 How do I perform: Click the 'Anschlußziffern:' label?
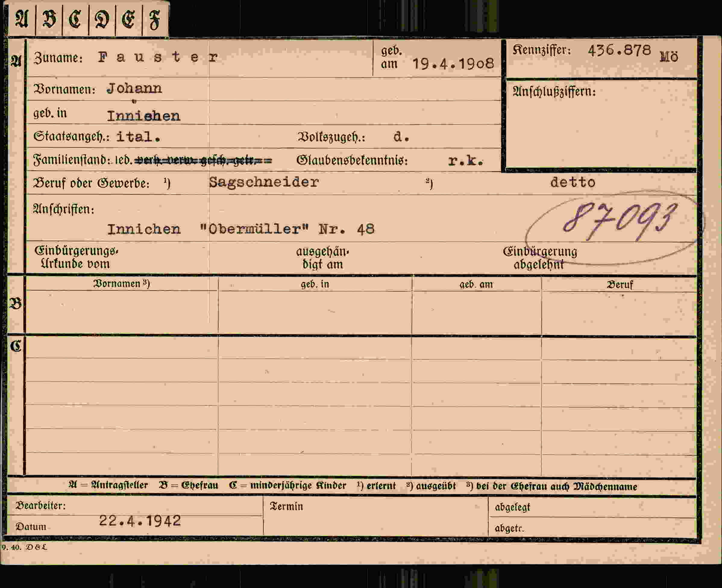tap(554, 92)
